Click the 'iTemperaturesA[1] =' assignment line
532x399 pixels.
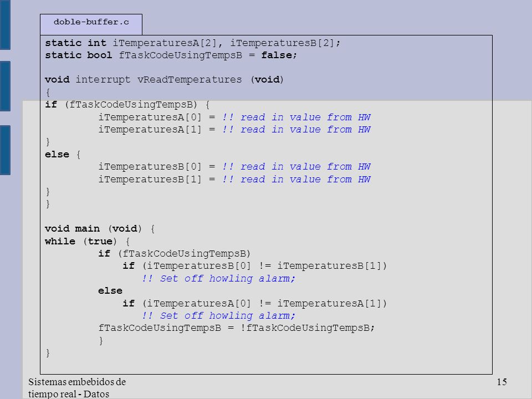(x=234, y=130)
